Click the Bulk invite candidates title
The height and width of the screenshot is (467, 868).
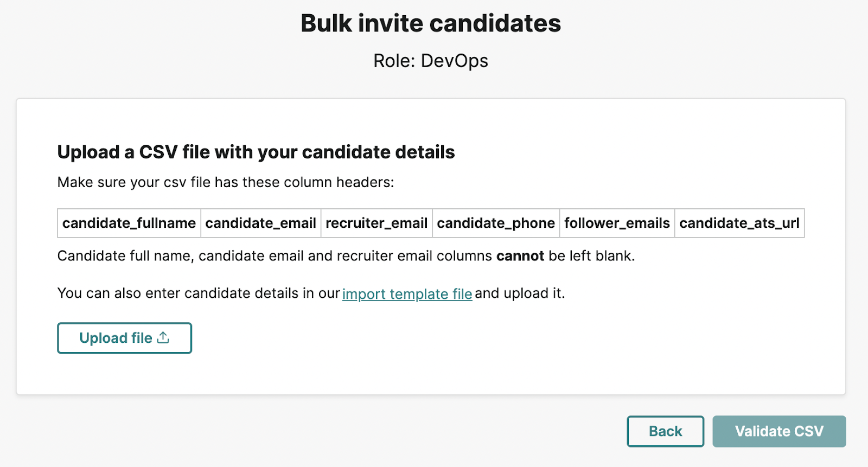[431, 23]
